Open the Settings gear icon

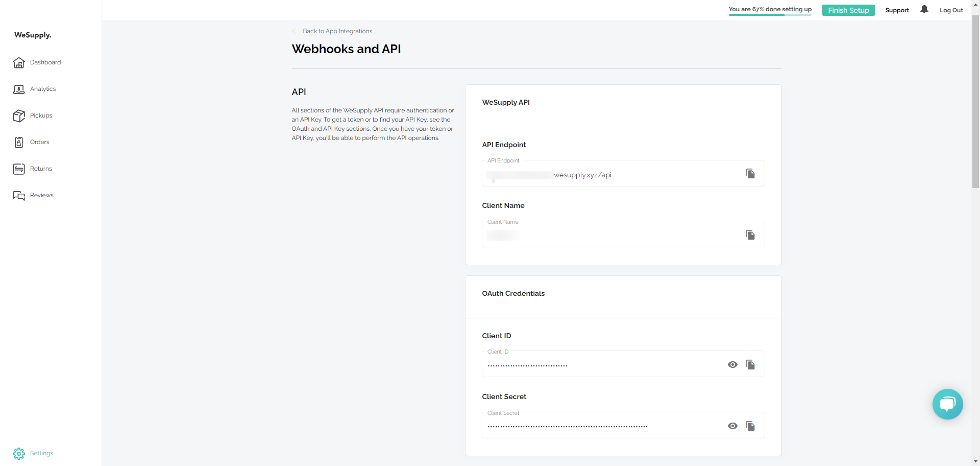click(x=19, y=453)
